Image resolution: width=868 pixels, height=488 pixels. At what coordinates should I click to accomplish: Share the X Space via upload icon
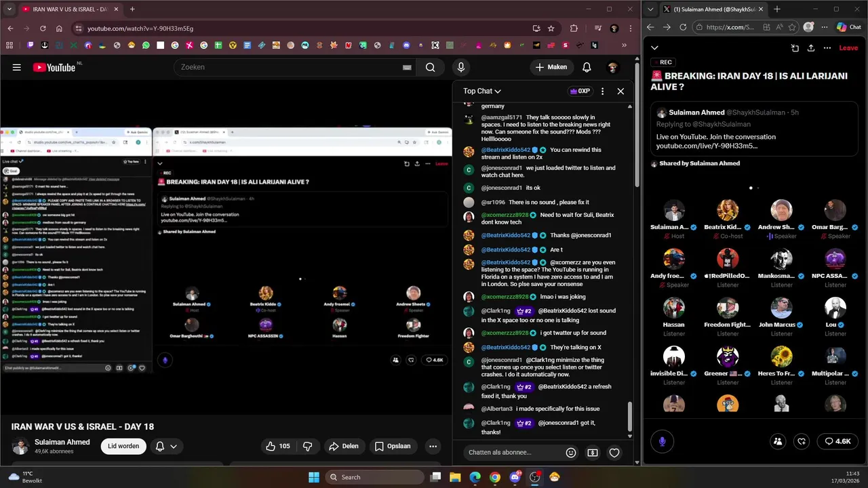pos(811,48)
